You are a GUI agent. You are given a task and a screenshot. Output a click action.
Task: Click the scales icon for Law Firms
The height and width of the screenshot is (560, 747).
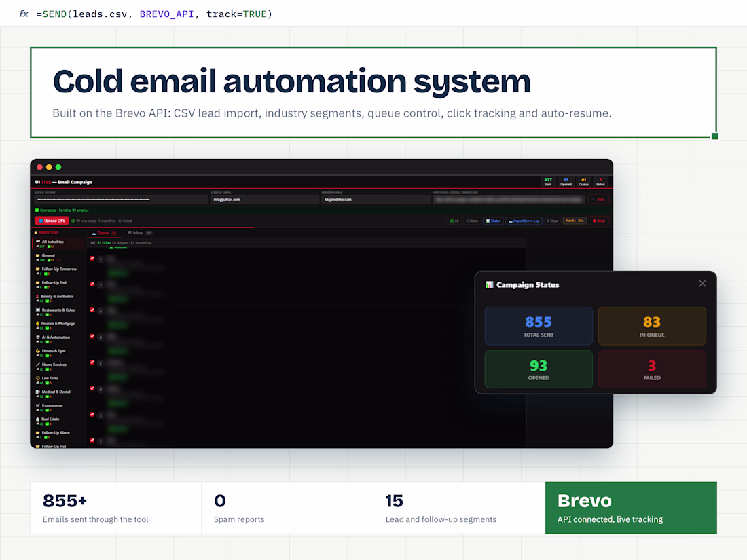click(37, 378)
